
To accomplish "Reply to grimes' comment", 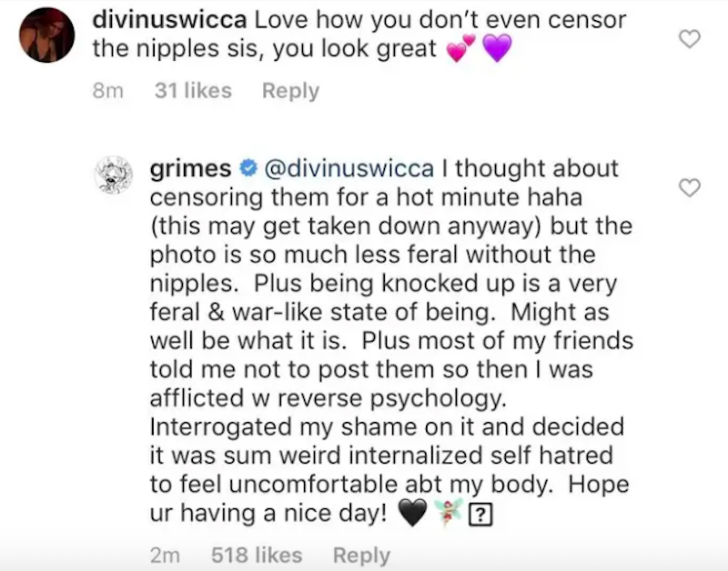I will [361, 556].
